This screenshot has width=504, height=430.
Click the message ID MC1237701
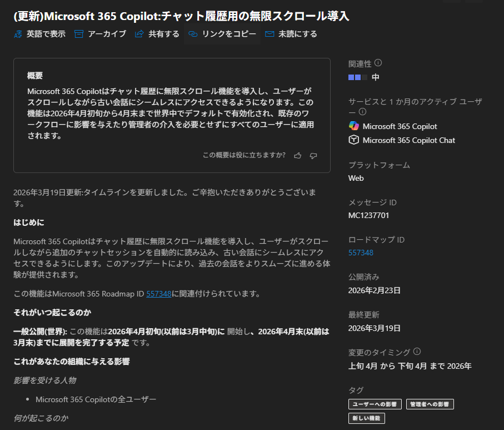click(x=368, y=215)
